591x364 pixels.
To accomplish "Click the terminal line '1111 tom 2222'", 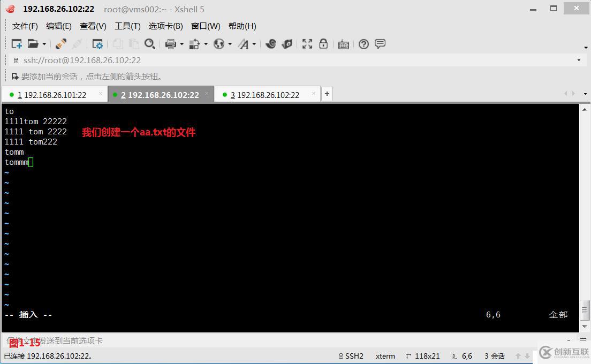I will click(36, 132).
